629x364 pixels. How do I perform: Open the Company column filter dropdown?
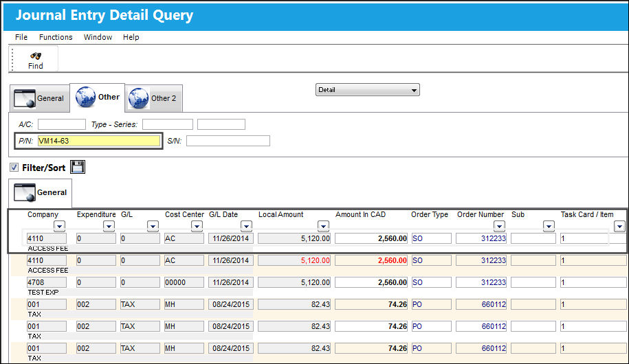[x=59, y=227]
